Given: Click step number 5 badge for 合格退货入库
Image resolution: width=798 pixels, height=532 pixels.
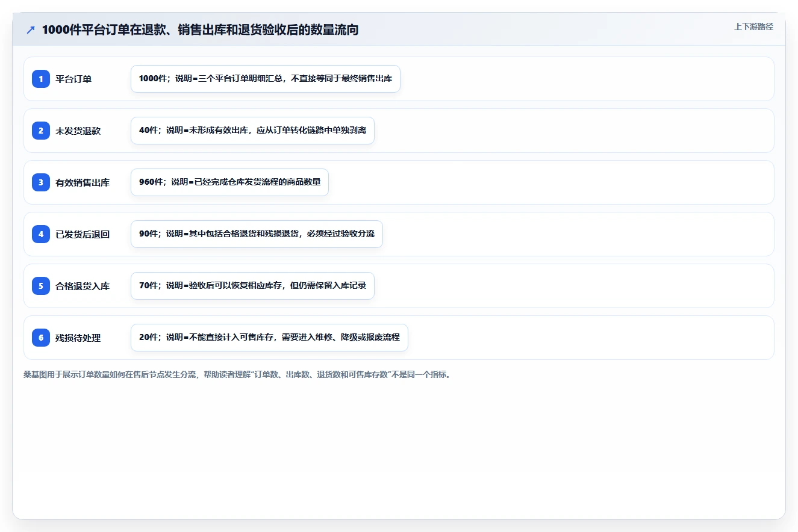Looking at the screenshot, I should (41, 286).
